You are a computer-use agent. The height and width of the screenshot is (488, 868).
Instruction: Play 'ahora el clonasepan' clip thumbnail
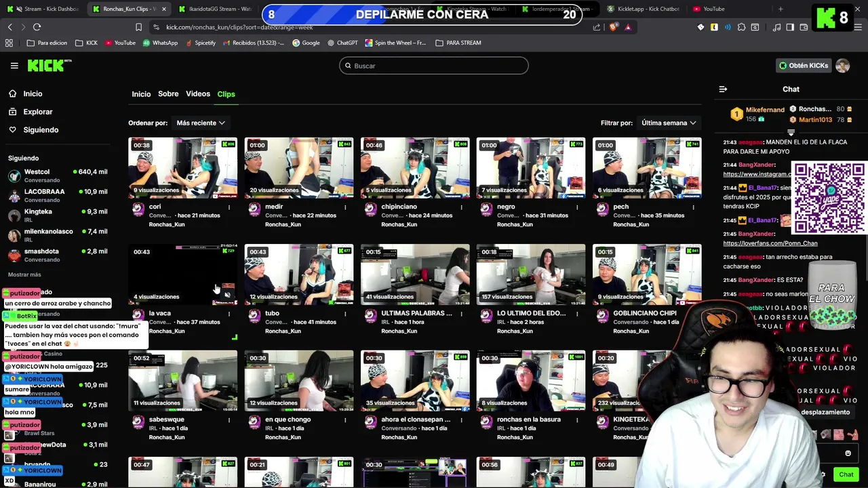pyautogui.click(x=415, y=381)
